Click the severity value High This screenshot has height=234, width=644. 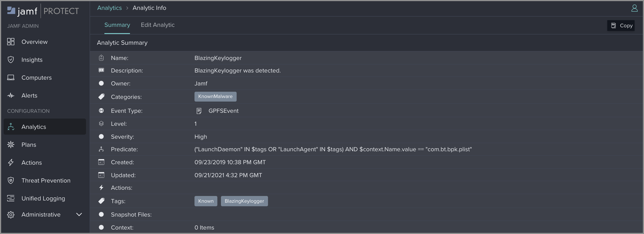201,137
